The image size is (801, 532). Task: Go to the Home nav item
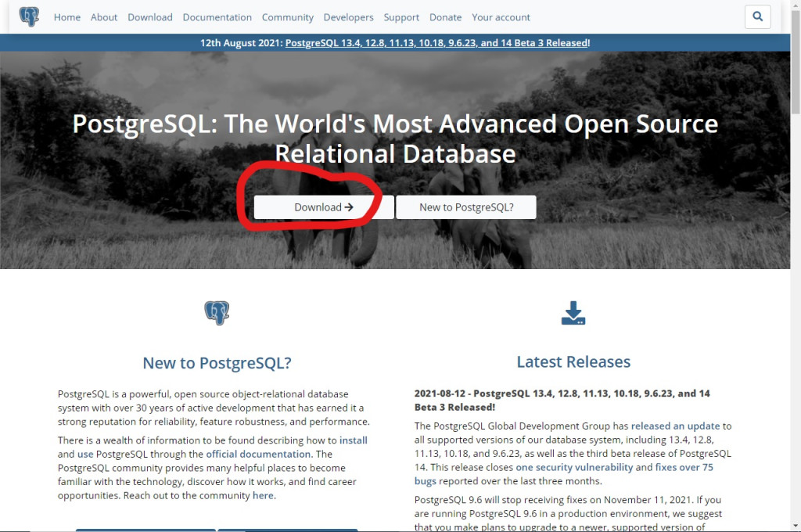(67, 17)
